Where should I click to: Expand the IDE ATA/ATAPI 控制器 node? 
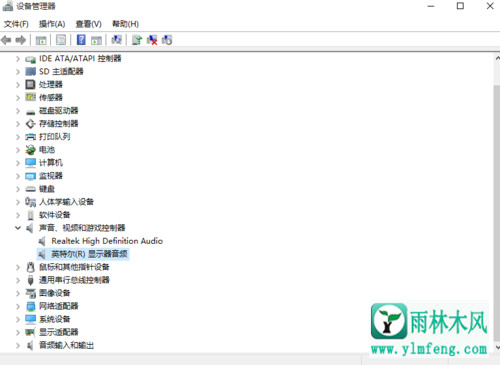18,59
